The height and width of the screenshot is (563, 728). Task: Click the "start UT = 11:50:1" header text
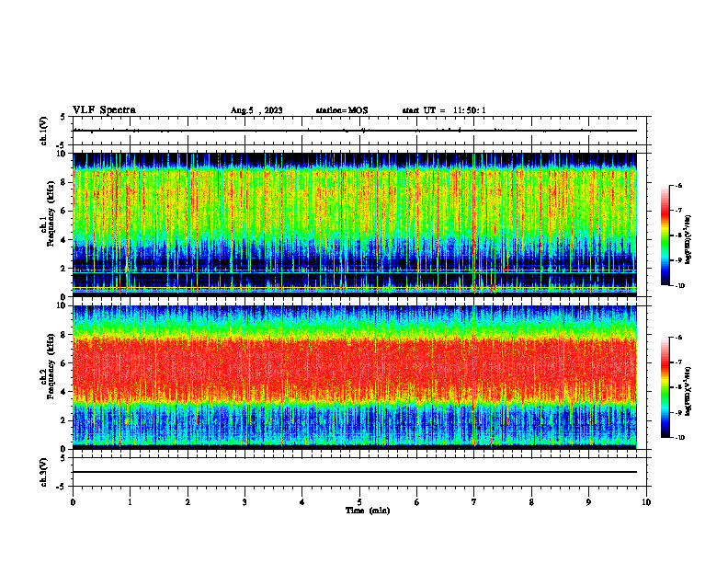click(444, 110)
